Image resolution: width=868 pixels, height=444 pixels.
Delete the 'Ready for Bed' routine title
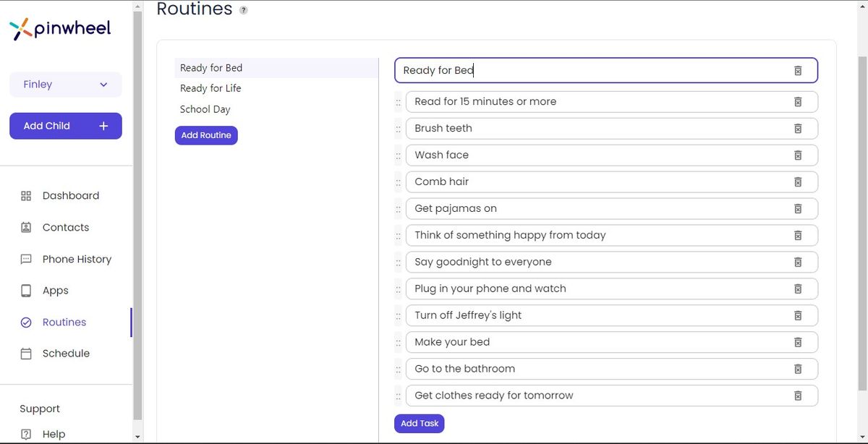[798, 71]
